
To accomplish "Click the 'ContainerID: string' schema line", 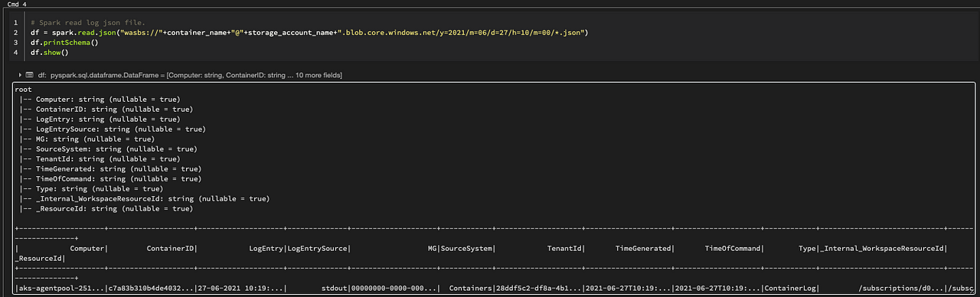I will click(106, 109).
